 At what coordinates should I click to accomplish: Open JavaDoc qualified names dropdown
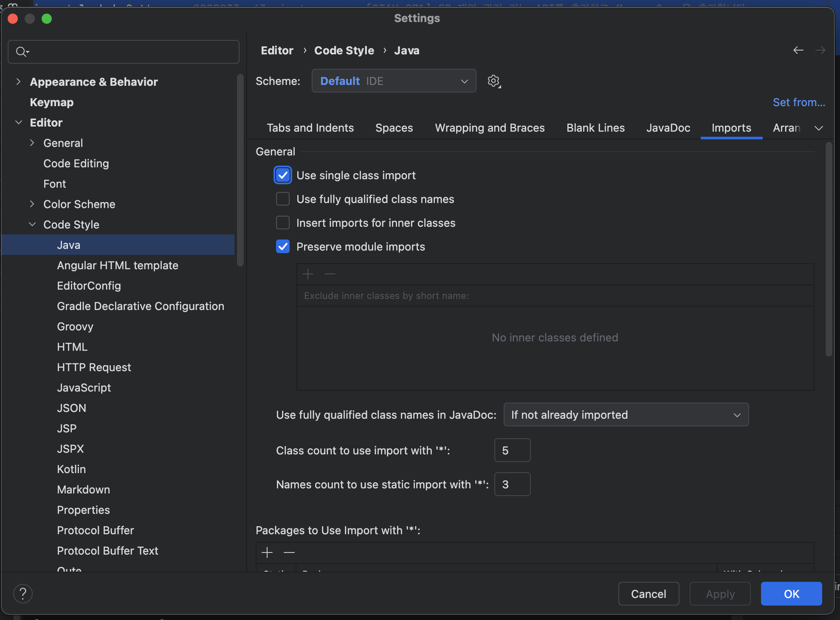[626, 415]
